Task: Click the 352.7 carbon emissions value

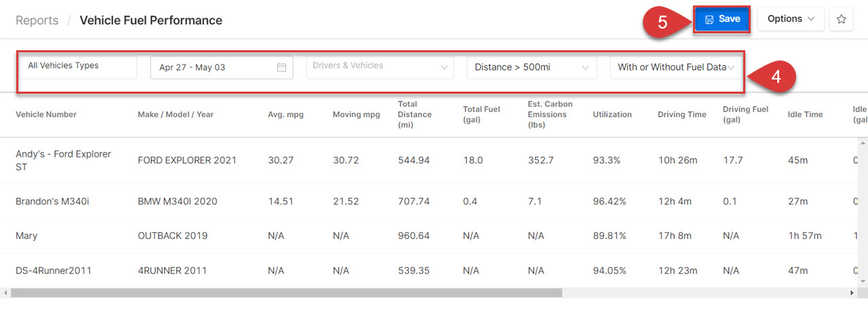Action: [x=540, y=160]
